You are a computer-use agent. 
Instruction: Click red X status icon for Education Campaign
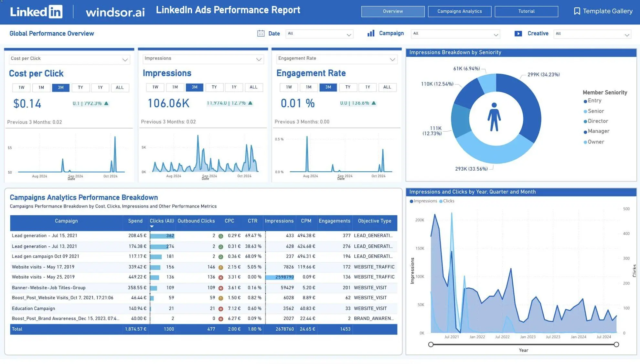pyautogui.click(x=221, y=309)
